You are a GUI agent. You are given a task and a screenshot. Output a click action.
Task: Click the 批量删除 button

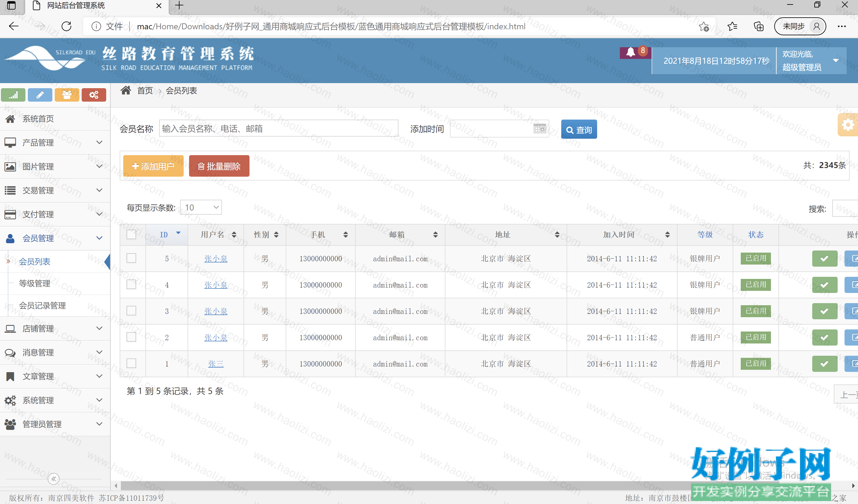[219, 166]
